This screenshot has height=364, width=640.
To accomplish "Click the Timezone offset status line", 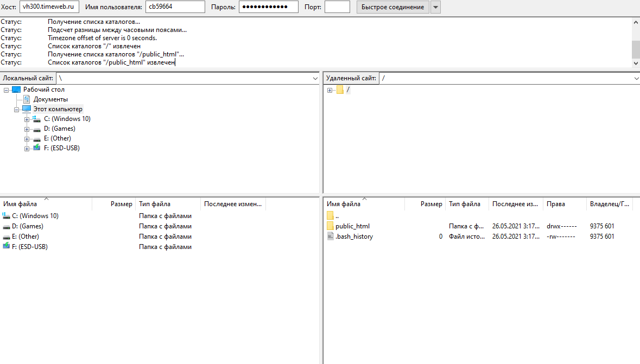I will [102, 38].
